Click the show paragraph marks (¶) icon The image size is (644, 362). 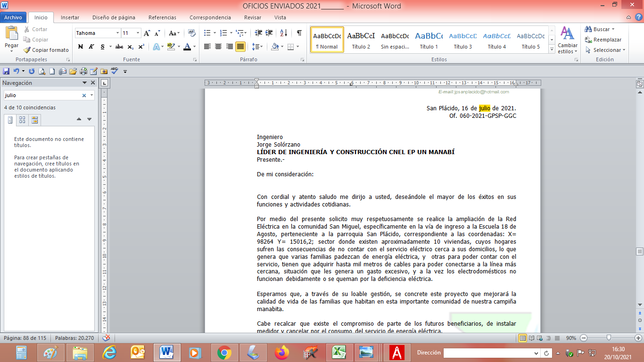299,33
